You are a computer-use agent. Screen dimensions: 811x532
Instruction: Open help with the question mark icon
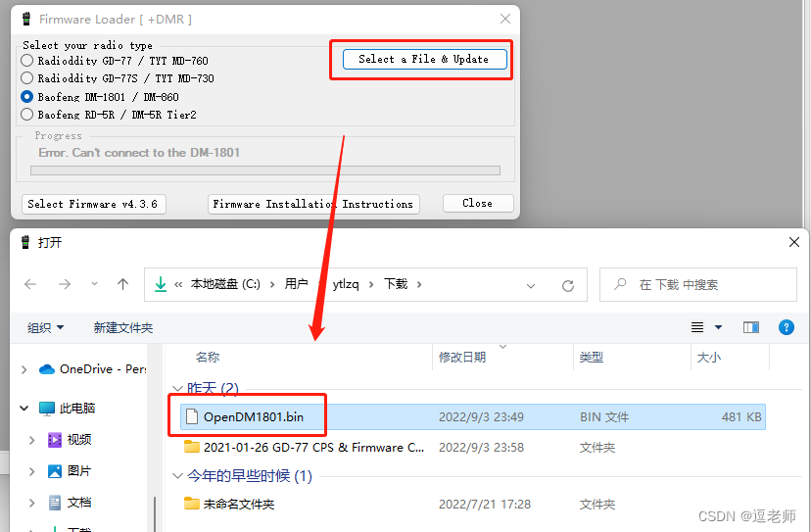click(787, 327)
